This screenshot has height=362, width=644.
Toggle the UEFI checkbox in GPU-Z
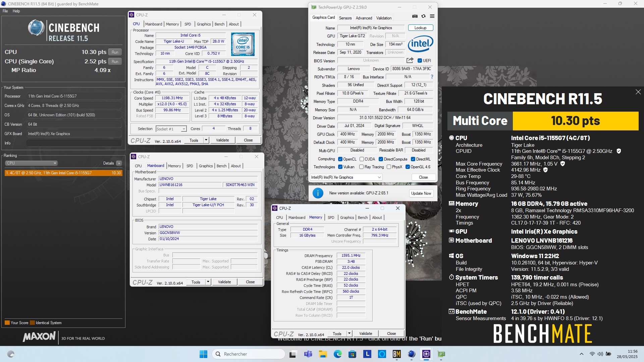click(420, 61)
